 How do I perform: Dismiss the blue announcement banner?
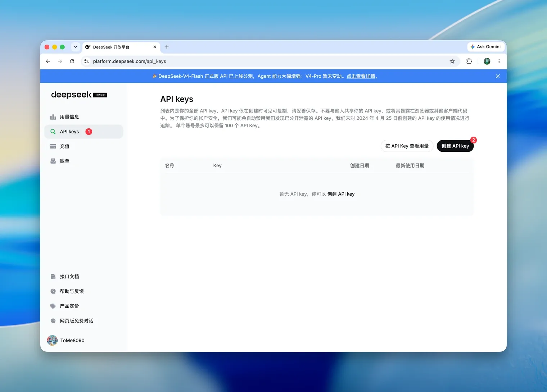point(498,76)
